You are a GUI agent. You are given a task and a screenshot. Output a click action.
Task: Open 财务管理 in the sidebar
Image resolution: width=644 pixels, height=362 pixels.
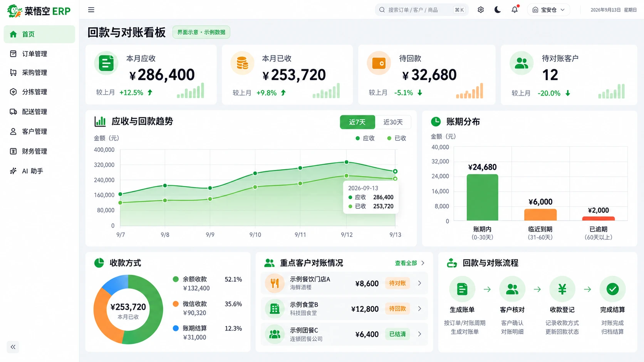pos(39,152)
